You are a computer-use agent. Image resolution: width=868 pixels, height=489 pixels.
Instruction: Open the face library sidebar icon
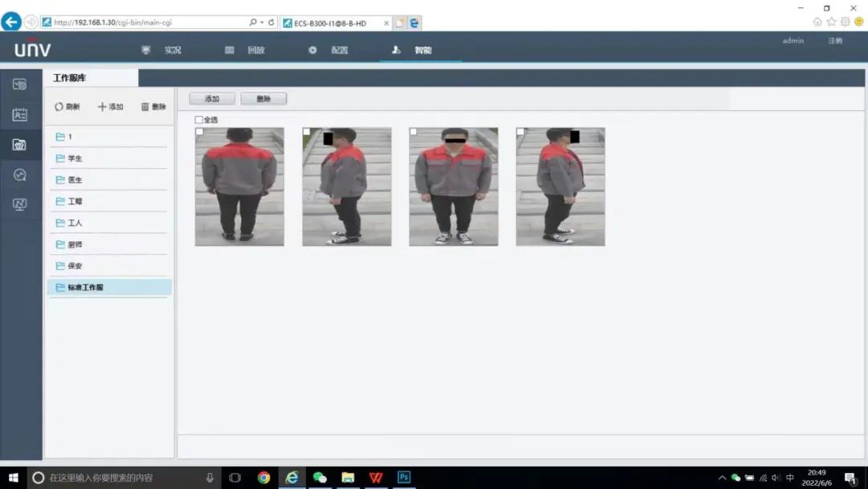point(20,115)
